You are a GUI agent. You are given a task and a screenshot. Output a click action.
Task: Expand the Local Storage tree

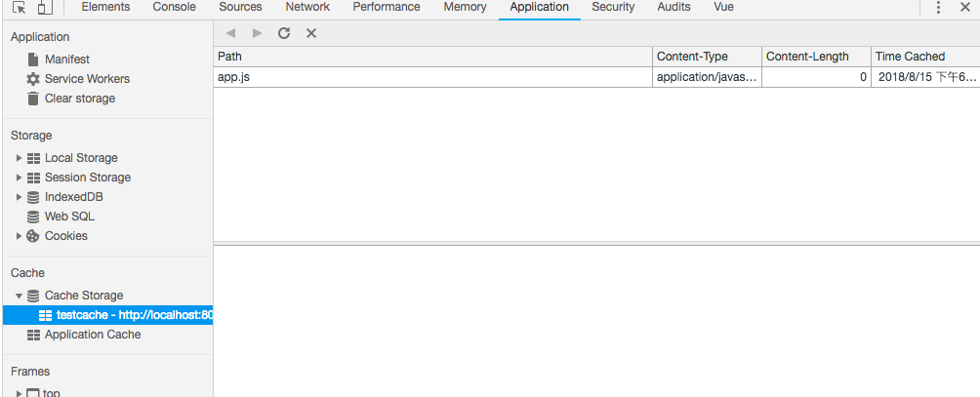tap(19, 158)
